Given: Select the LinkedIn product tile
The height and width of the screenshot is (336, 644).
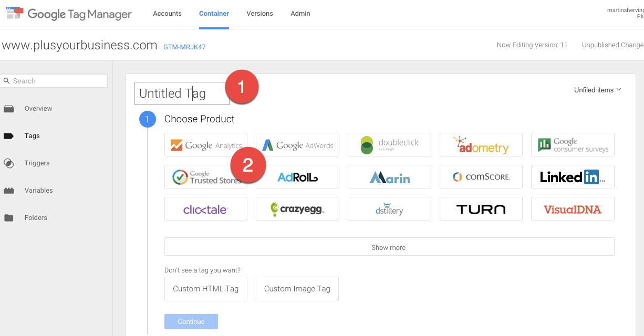Looking at the screenshot, I should (573, 177).
